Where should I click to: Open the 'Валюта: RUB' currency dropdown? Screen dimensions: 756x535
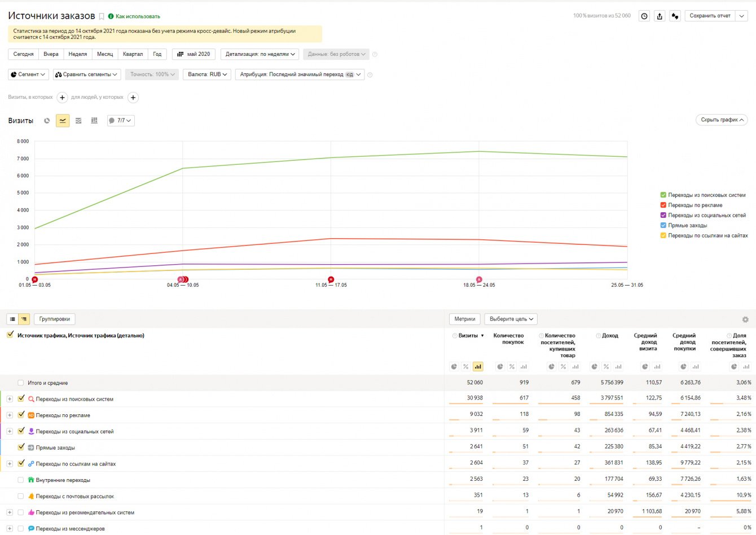pos(207,74)
